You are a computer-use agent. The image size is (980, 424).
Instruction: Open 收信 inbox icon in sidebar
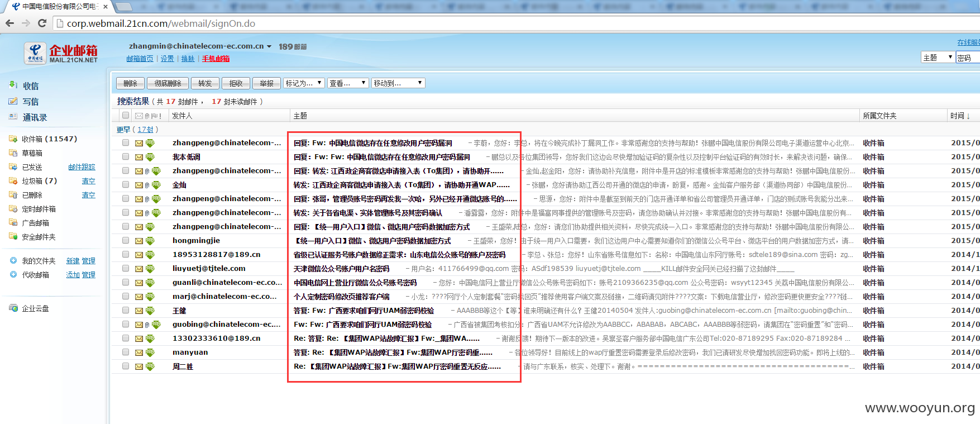point(13,85)
